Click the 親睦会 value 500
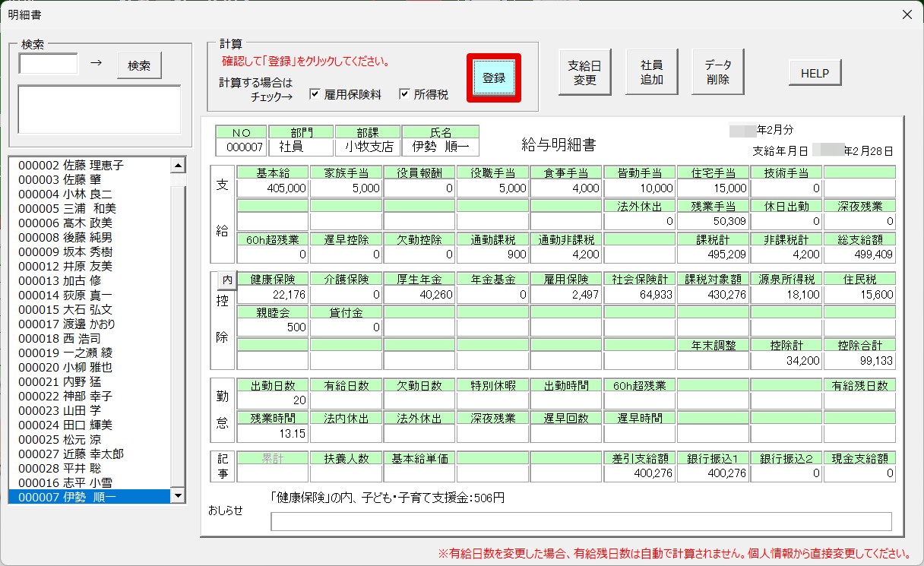Image resolution: width=924 pixels, height=566 pixels. tap(273, 327)
